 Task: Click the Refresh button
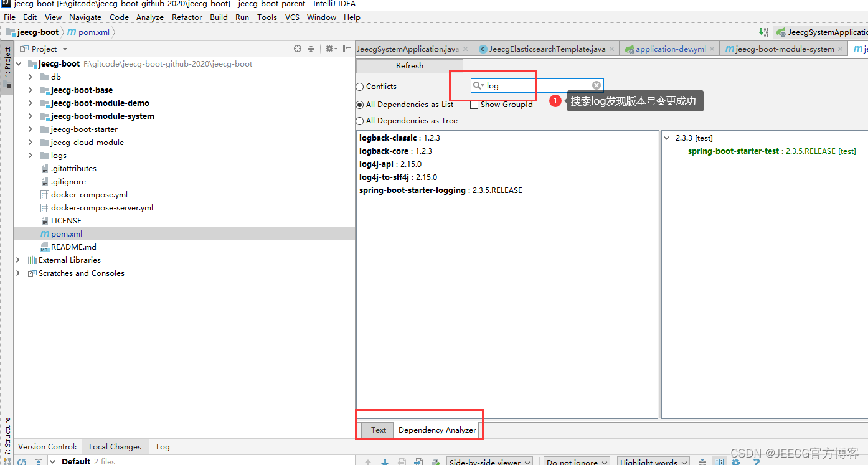409,66
